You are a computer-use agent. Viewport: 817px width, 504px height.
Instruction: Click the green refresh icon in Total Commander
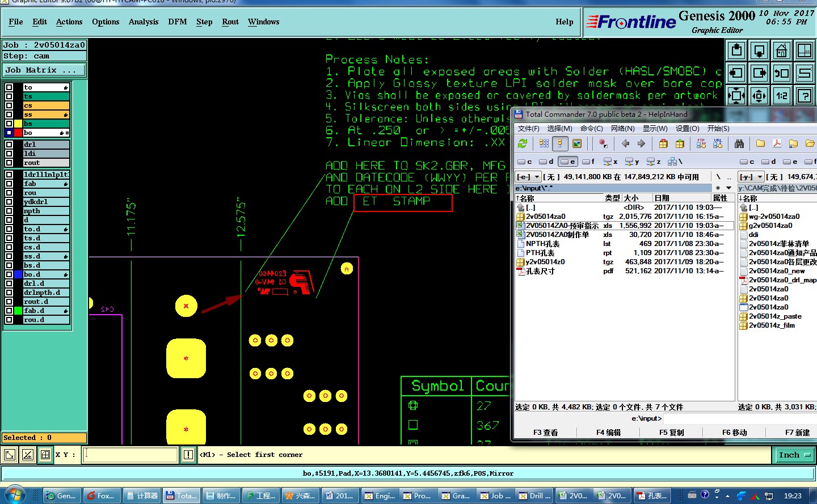523,144
